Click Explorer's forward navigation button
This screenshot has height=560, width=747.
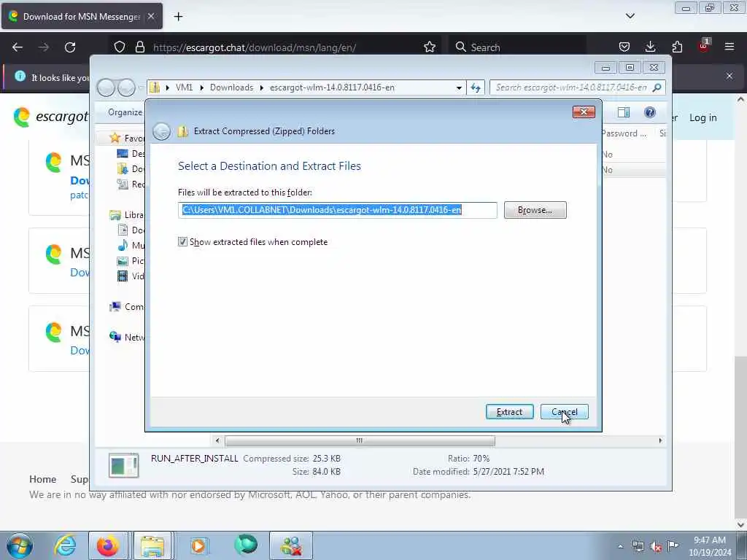pos(126,87)
